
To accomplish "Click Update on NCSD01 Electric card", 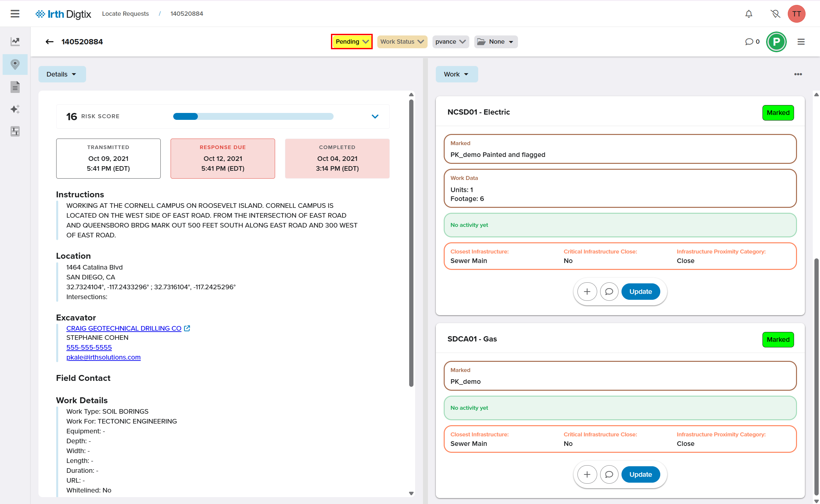I will [x=640, y=292].
